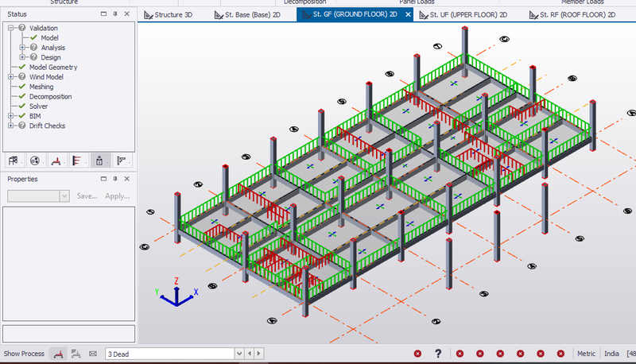
Task: Open the Groups circle icon below Status tree
Action: 34,161
